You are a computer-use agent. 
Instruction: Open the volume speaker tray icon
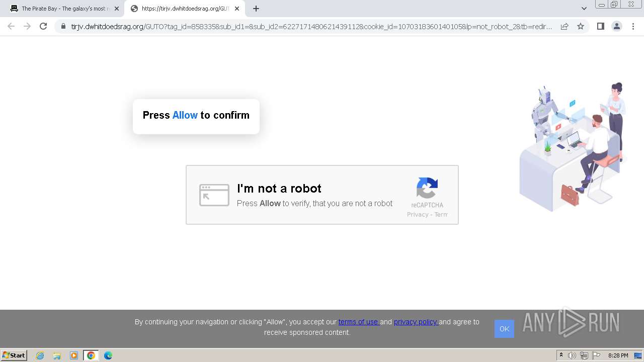(x=572, y=355)
